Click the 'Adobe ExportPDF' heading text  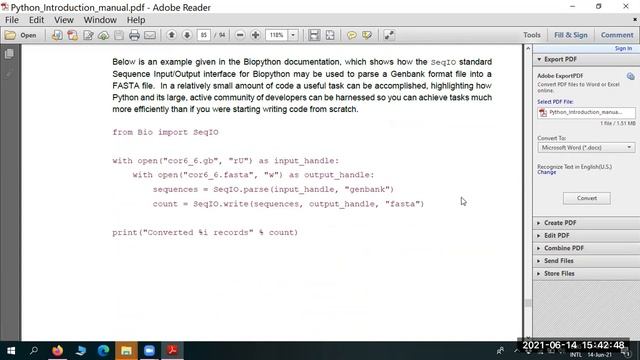coord(560,76)
